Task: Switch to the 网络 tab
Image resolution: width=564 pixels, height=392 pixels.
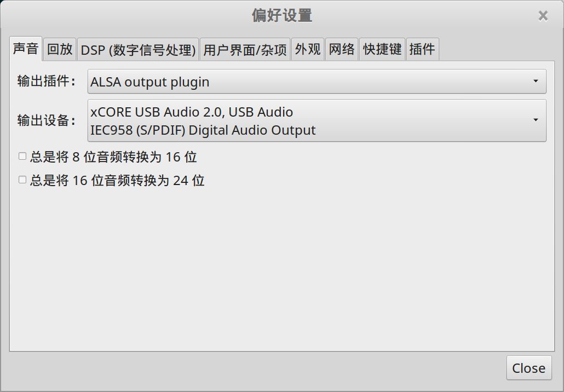Action: point(342,49)
